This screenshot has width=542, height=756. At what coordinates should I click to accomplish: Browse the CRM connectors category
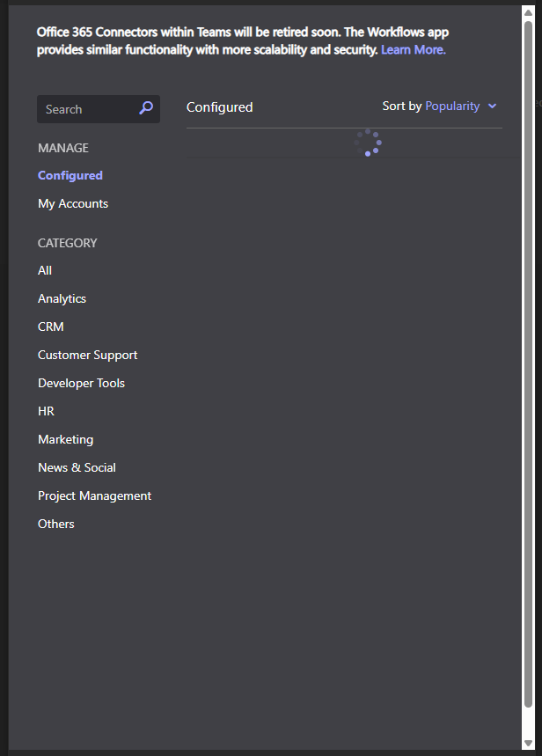[x=50, y=327]
